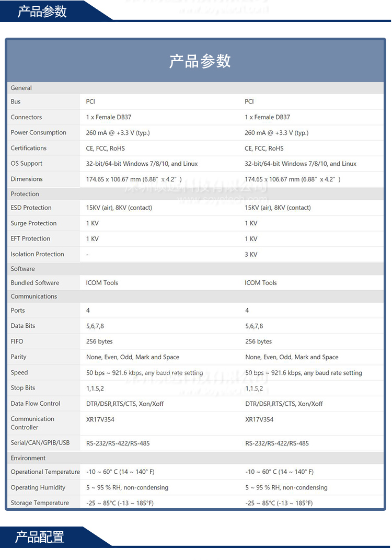Screen dimensions: 392x560
Task: Click the Serial/CAN/GPIB/USB row label
Action: click(x=40, y=443)
